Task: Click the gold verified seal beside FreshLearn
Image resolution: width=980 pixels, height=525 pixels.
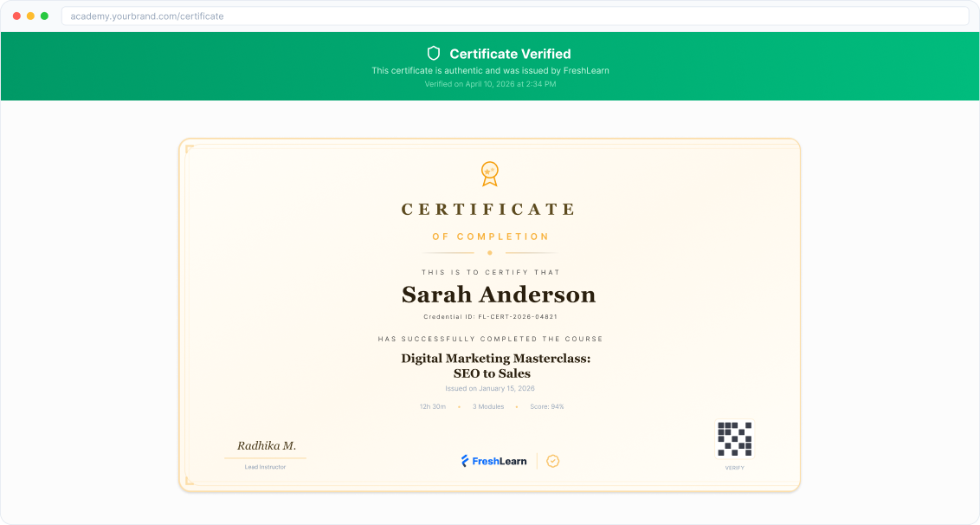Action: (x=552, y=461)
